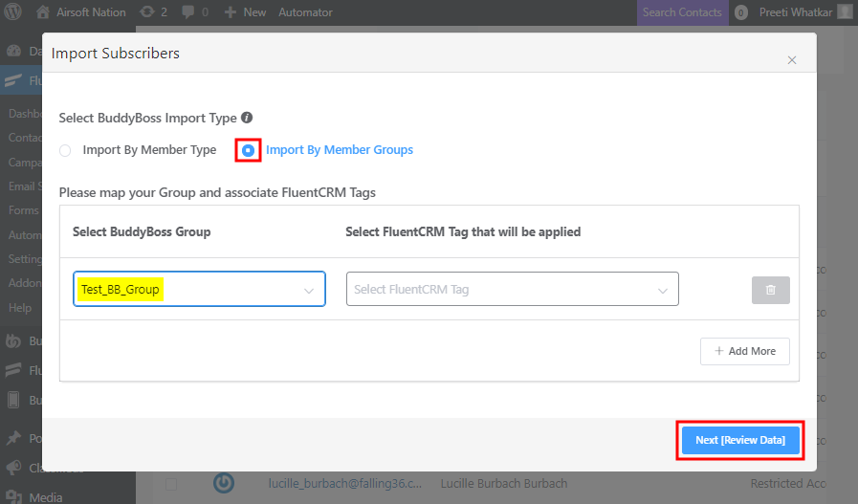This screenshot has width=858, height=504.
Task: Click the Media icon in sidebar
Action: (x=14, y=495)
